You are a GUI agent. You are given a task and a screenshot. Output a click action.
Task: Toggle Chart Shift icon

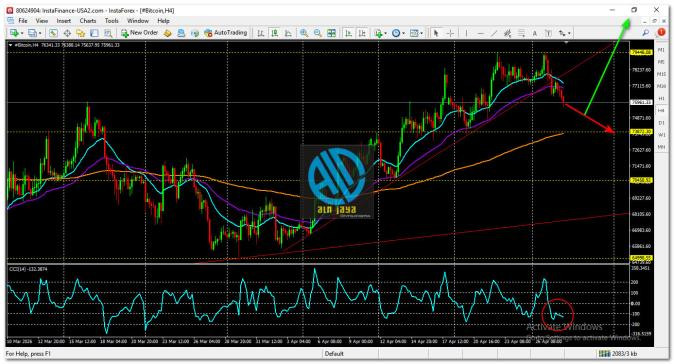362,33
